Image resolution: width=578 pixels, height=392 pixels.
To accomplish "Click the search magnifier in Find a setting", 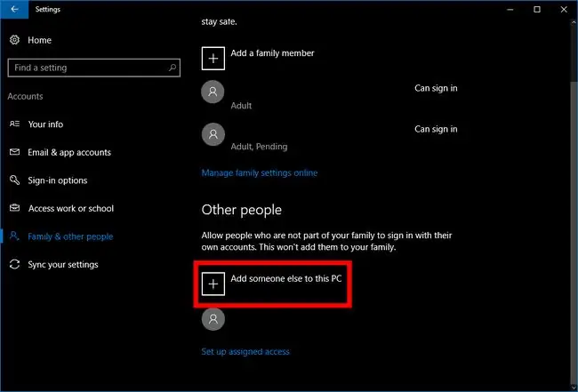I will point(173,68).
